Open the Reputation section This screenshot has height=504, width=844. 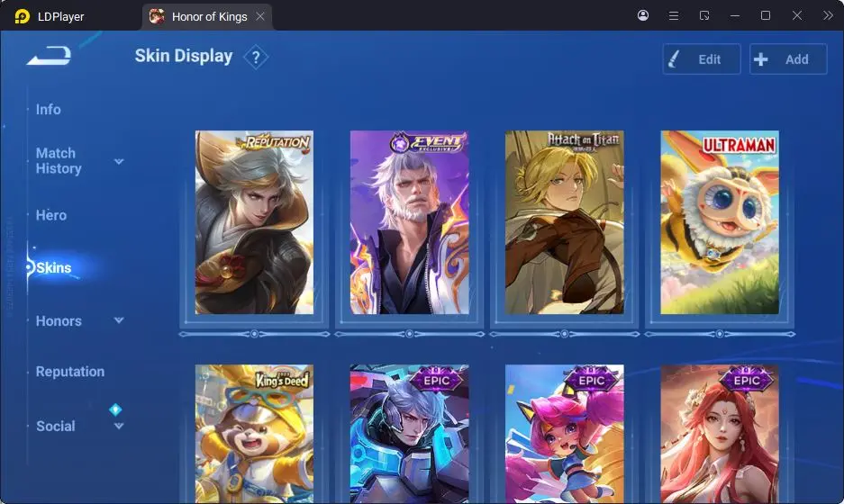[70, 372]
